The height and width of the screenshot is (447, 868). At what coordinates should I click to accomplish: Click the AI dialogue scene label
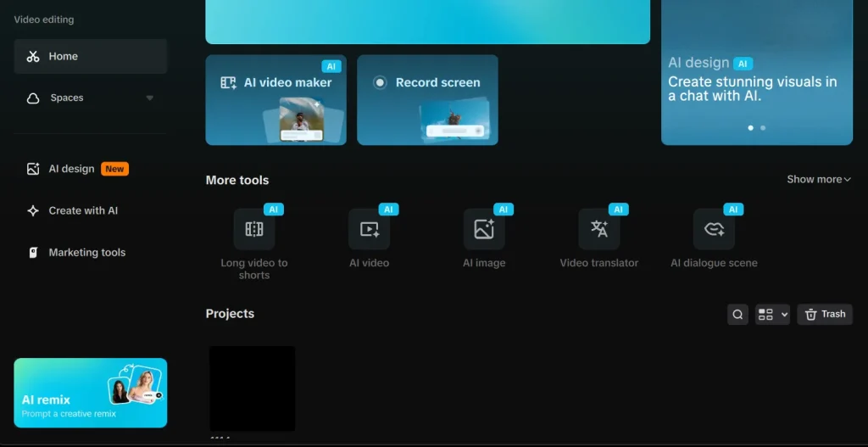[x=714, y=263]
